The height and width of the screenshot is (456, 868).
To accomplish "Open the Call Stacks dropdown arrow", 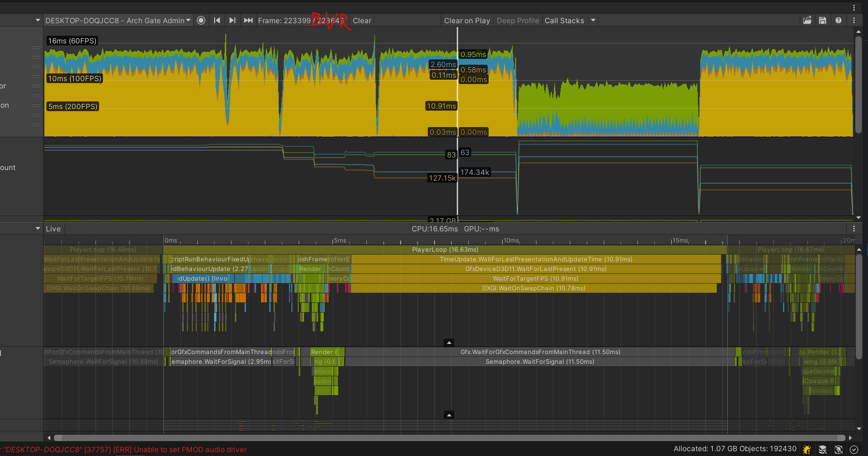I will click(x=593, y=20).
